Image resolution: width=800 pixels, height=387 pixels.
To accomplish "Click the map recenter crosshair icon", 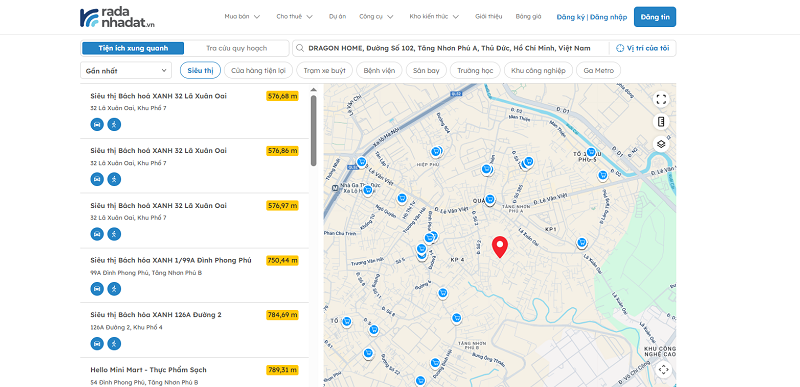I will pyautogui.click(x=663, y=369).
